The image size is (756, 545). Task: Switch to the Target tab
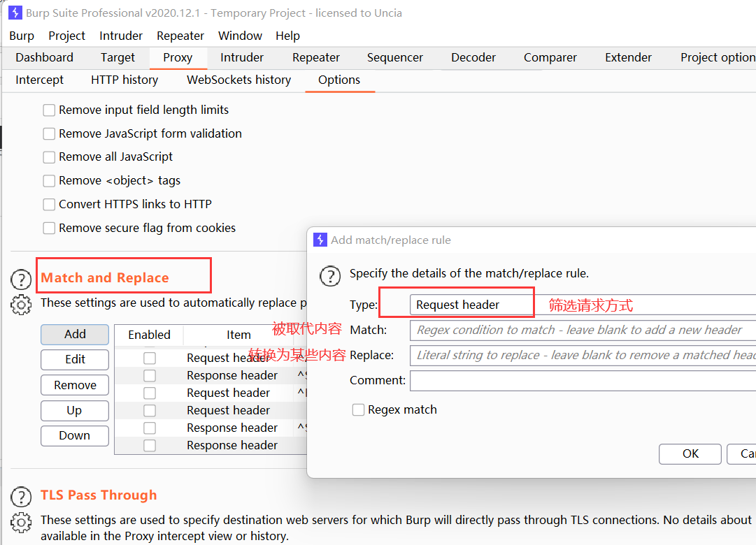click(117, 57)
